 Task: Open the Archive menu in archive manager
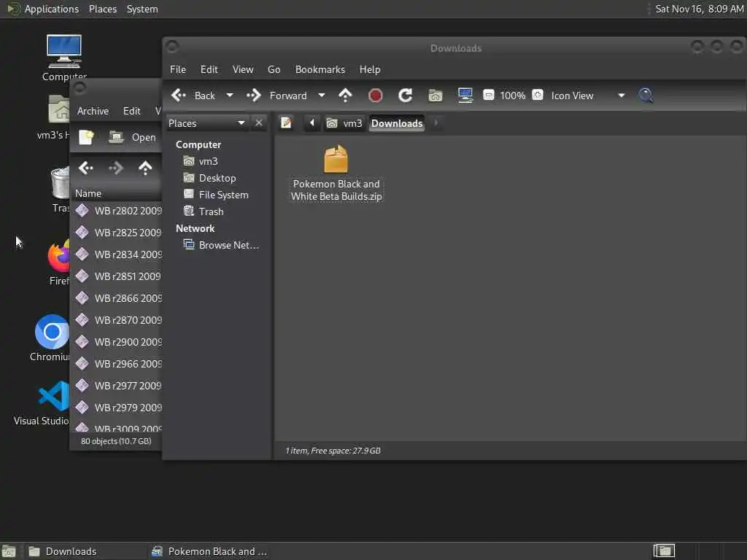[93, 111]
